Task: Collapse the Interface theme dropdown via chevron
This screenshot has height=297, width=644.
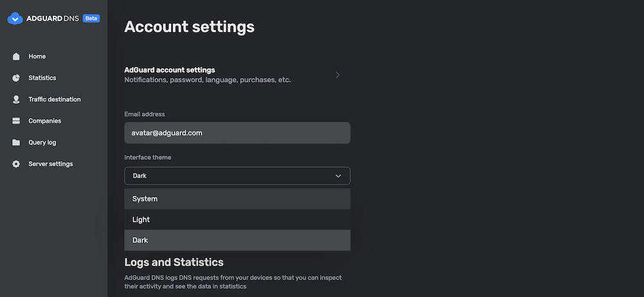Action: [338, 176]
